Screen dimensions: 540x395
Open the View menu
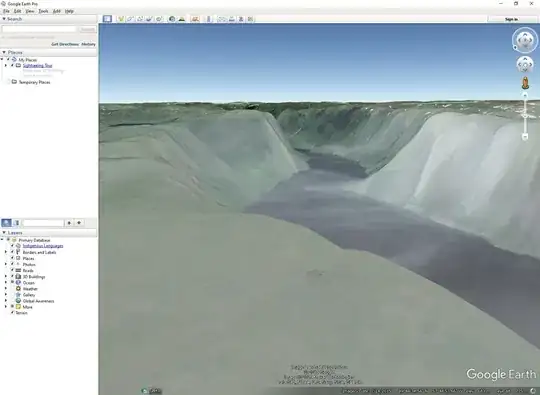click(x=30, y=11)
